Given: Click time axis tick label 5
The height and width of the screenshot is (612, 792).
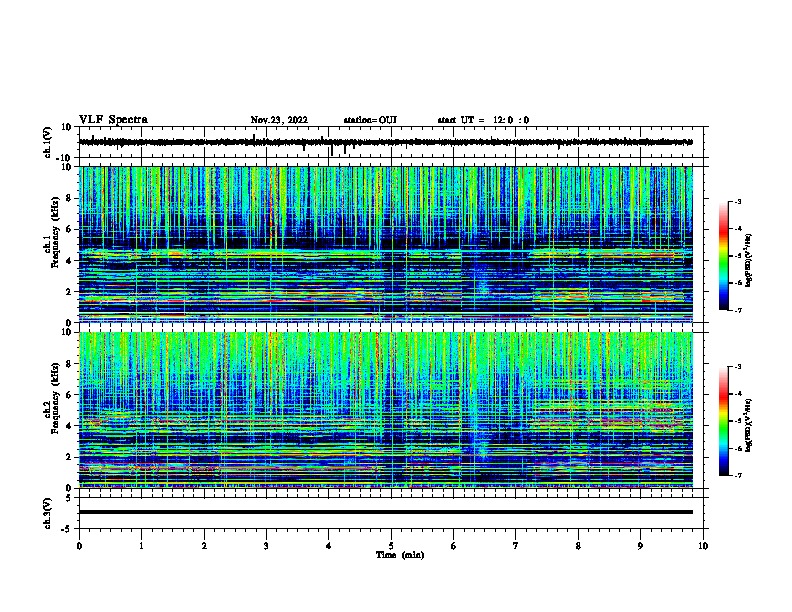Looking at the screenshot, I should [391, 546].
